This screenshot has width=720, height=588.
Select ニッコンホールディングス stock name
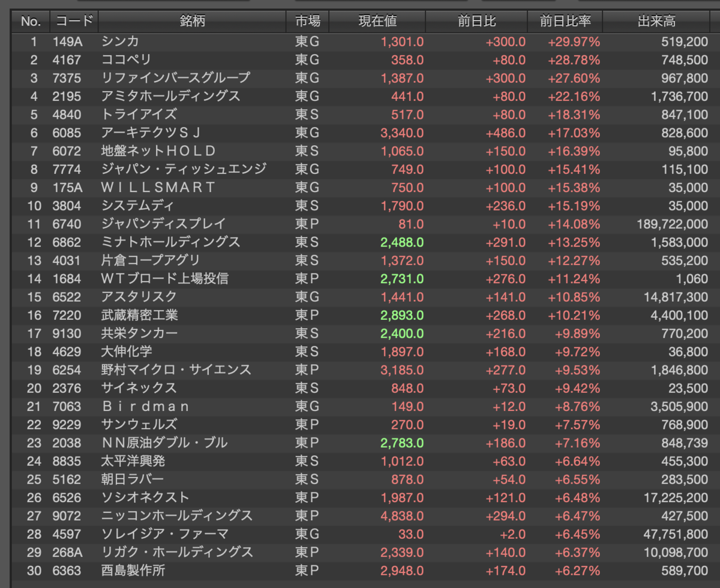[177, 515]
